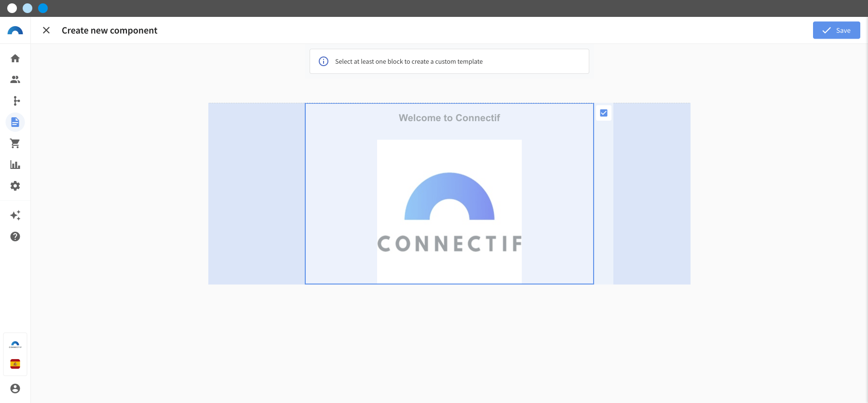Image resolution: width=868 pixels, height=403 pixels.
Task: Click the 'Create new component' title
Action: (109, 30)
